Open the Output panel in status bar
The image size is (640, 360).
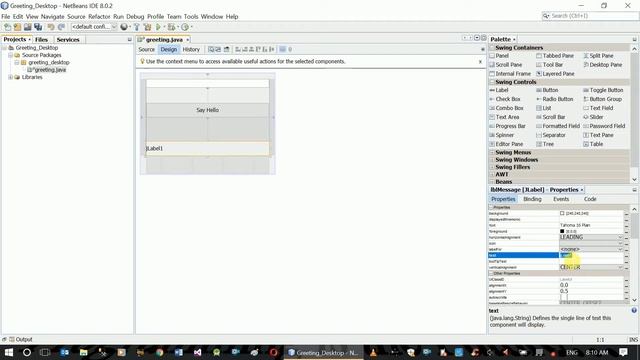click(x=20, y=339)
